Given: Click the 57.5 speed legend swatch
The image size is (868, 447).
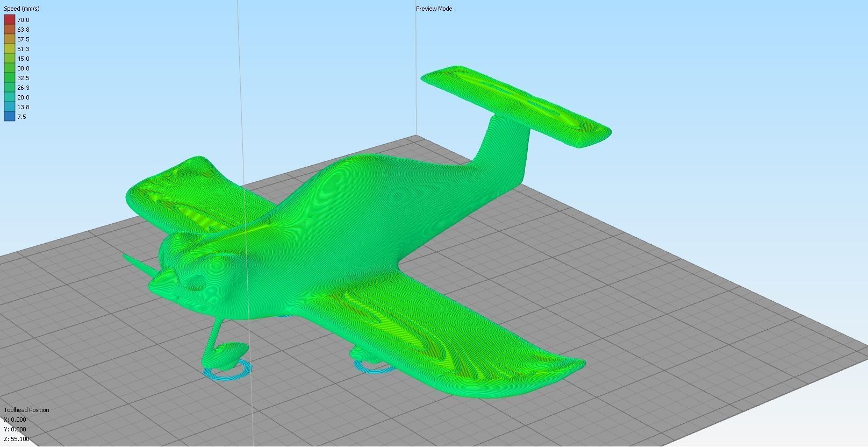Looking at the screenshot, I should (10, 39).
